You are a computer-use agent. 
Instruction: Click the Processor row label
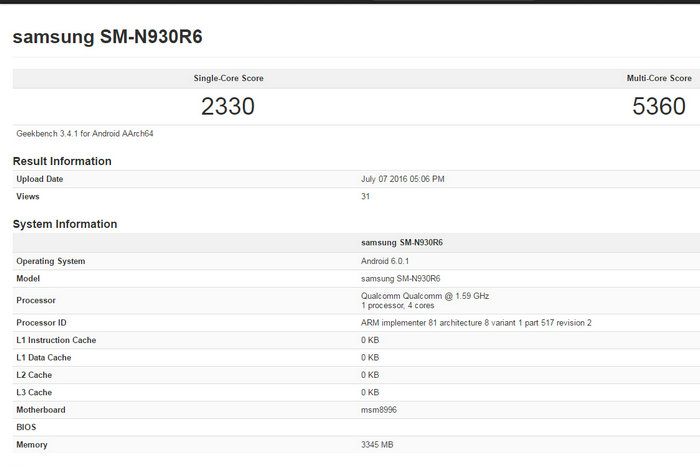36,300
